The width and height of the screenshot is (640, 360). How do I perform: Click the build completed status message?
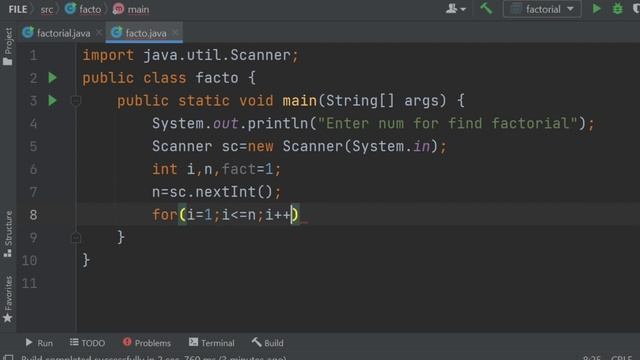154,357
